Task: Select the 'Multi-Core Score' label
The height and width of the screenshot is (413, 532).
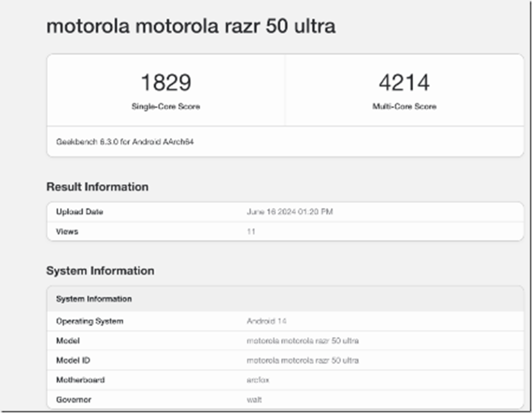Action: (x=404, y=107)
